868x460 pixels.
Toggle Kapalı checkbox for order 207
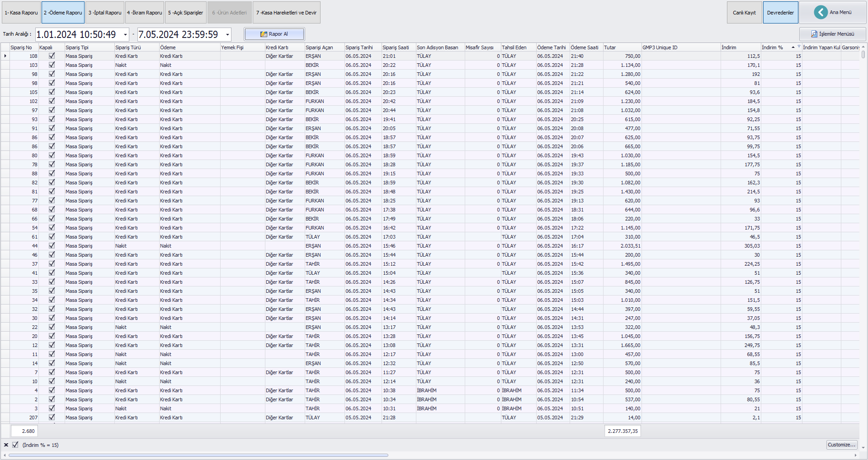coord(52,418)
